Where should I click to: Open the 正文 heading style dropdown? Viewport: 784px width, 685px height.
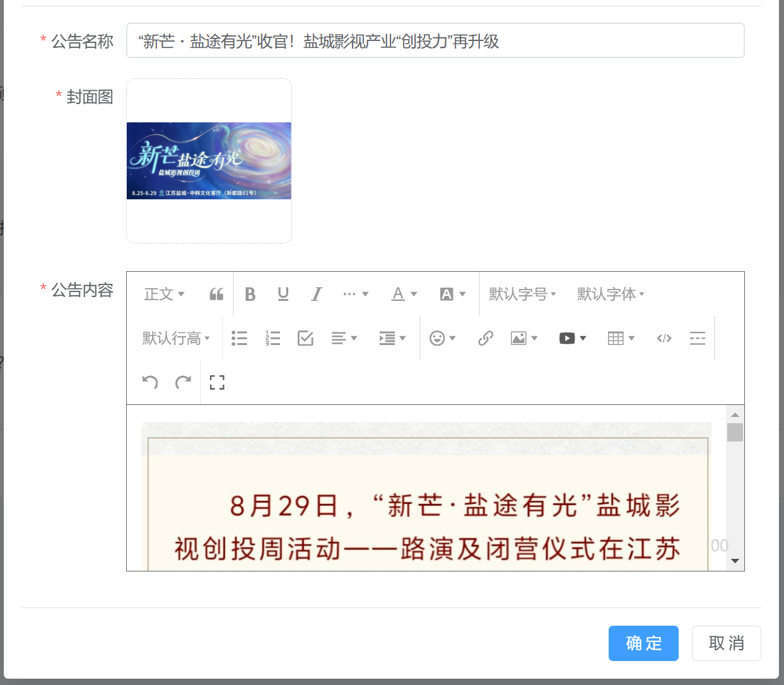[x=164, y=294]
